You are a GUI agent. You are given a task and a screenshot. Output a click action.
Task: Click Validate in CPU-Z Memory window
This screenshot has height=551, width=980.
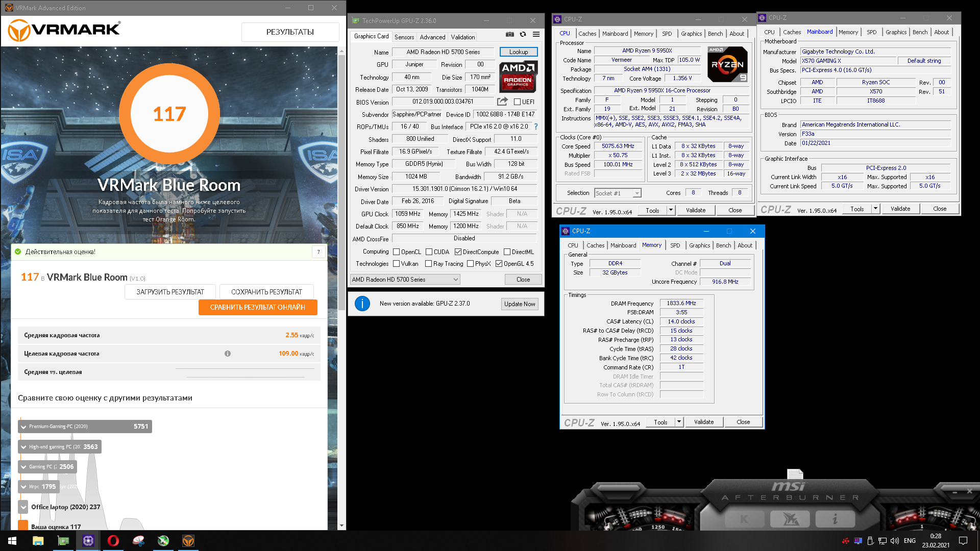pos(704,422)
